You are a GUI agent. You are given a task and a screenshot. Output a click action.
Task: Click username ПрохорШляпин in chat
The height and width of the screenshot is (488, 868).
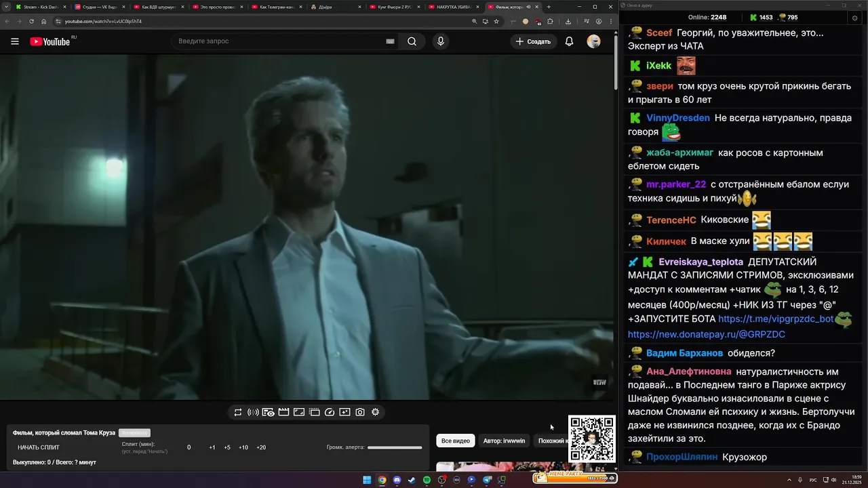click(682, 457)
